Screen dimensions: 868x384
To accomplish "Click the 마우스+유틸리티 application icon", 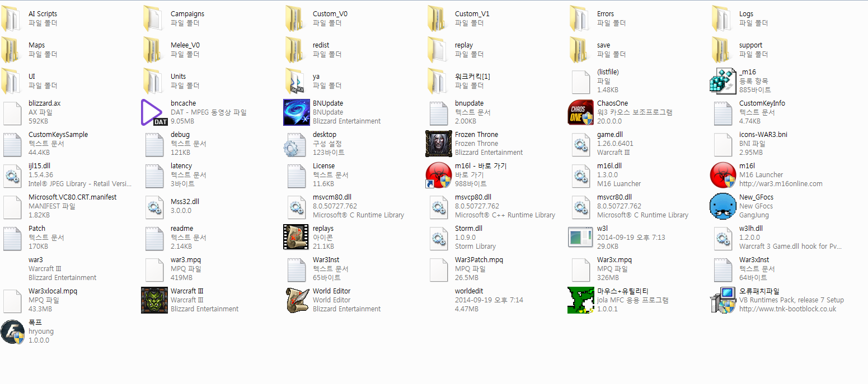I will coord(580,300).
